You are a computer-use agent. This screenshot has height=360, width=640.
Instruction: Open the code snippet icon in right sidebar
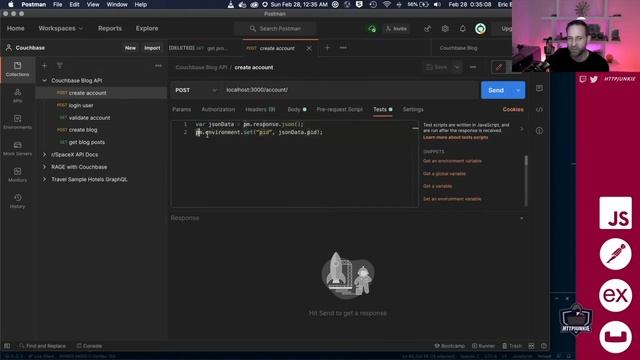pyautogui.click(x=539, y=109)
